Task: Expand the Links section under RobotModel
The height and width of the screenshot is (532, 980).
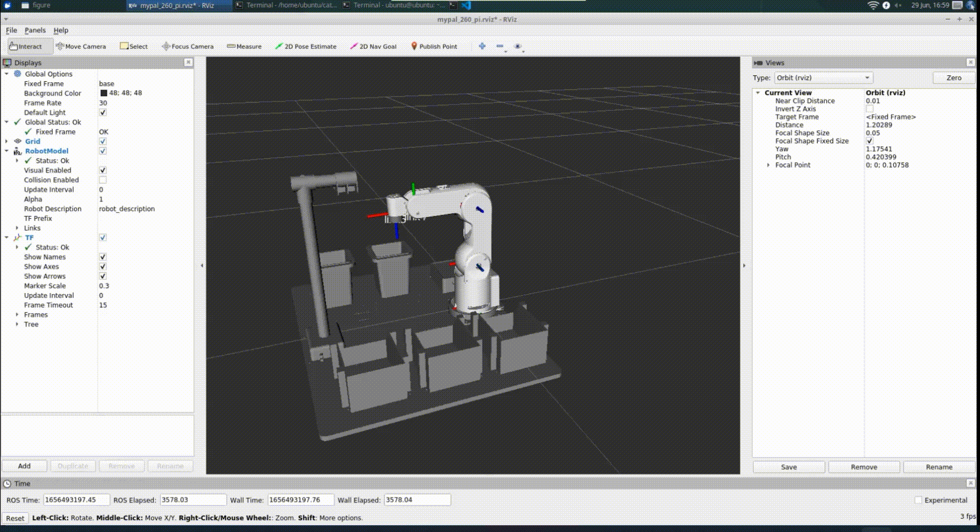Action: point(16,228)
